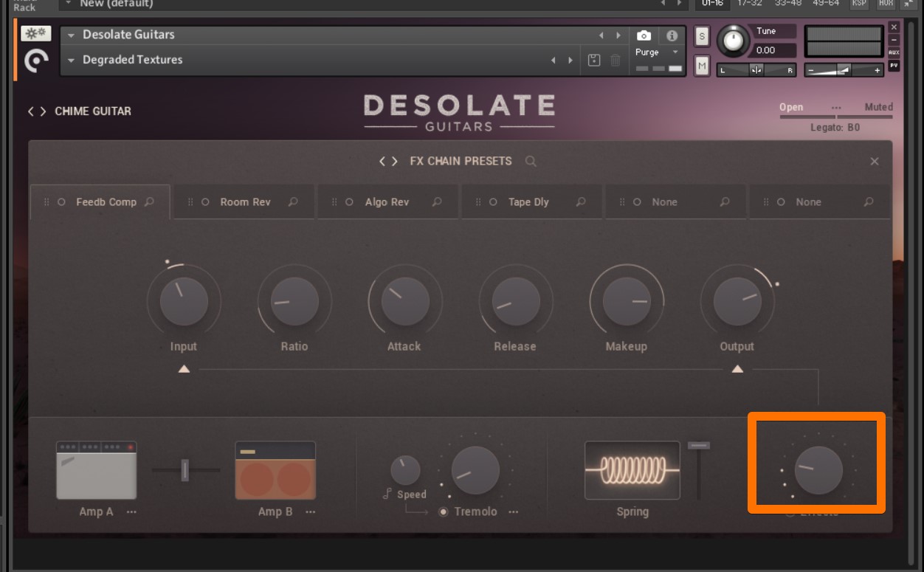This screenshot has width=924, height=572.
Task: Click the camera snapshot icon
Action: [x=644, y=35]
